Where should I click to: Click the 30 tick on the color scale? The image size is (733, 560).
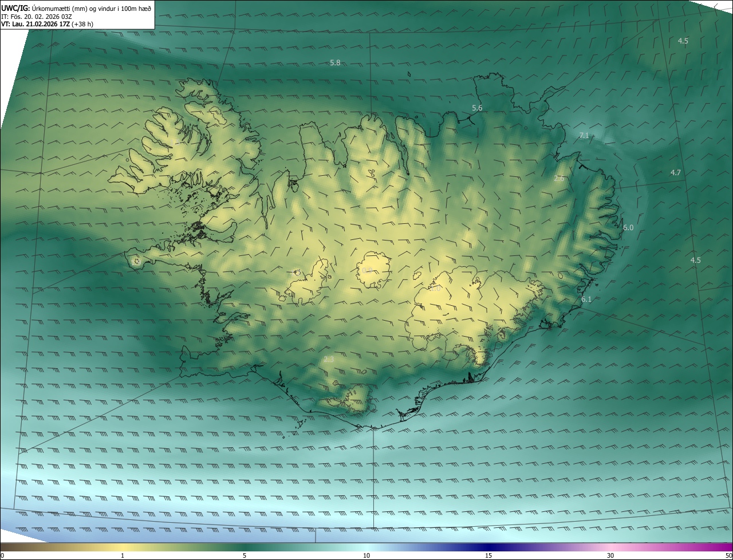(610, 555)
